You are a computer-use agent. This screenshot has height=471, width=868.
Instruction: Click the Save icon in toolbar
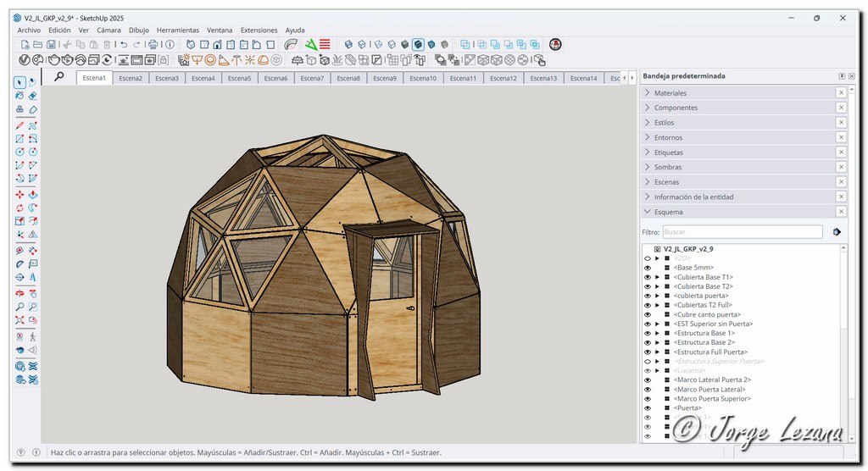tap(52, 44)
